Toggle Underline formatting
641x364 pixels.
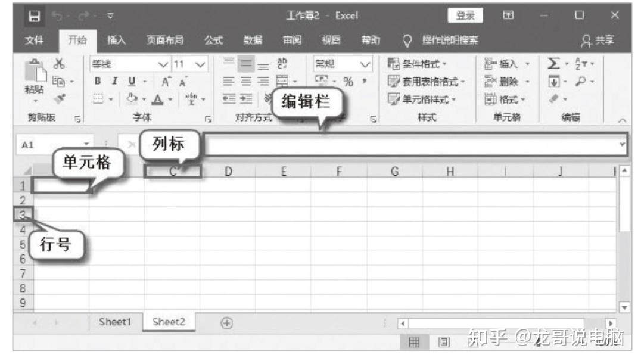[x=130, y=80]
